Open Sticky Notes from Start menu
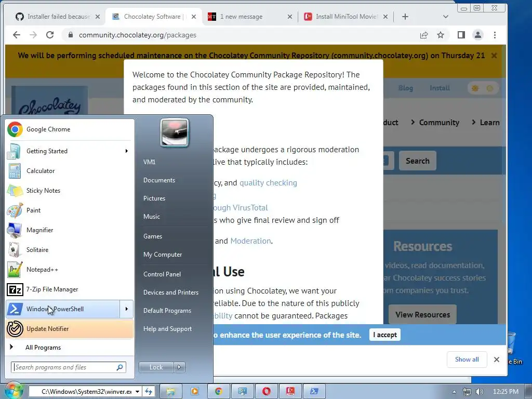The image size is (532, 399). (70, 190)
